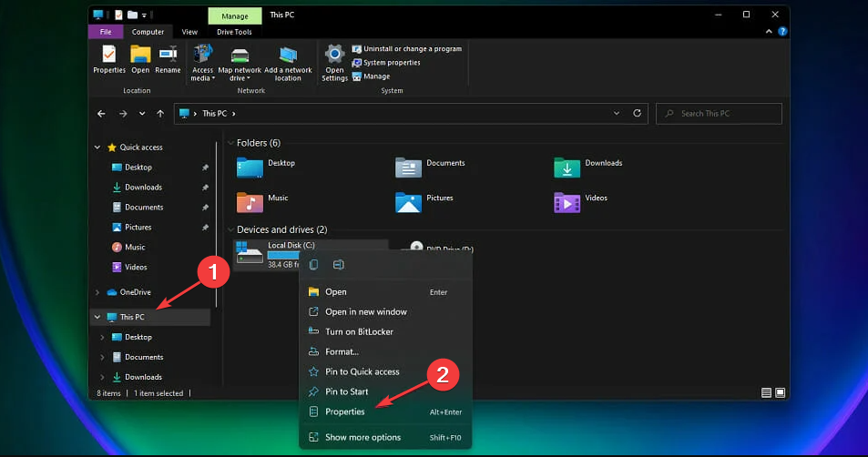Collapse the This PC tree node
The height and width of the screenshot is (457, 868).
click(97, 317)
